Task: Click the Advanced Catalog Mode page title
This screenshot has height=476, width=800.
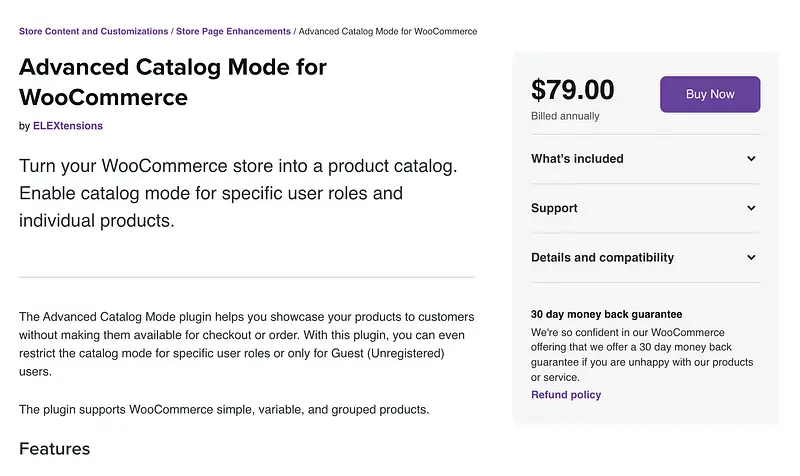Action: [172, 82]
